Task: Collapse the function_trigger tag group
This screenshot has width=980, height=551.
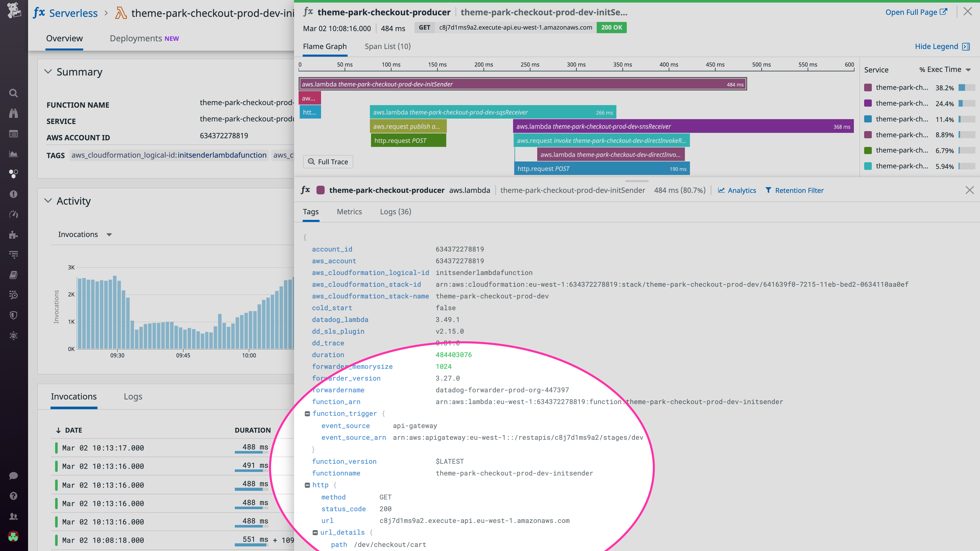Action: pyautogui.click(x=307, y=413)
